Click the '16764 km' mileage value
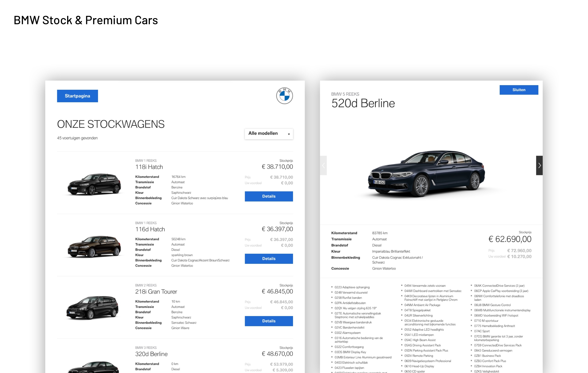Viewport: 588px width, 373px height. [x=178, y=177]
